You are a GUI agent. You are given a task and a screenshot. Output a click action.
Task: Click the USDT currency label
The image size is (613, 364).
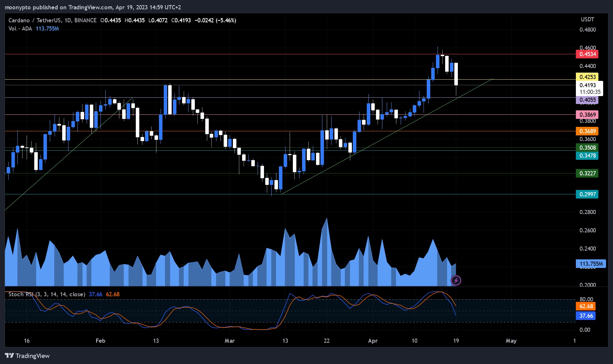[587, 19]
